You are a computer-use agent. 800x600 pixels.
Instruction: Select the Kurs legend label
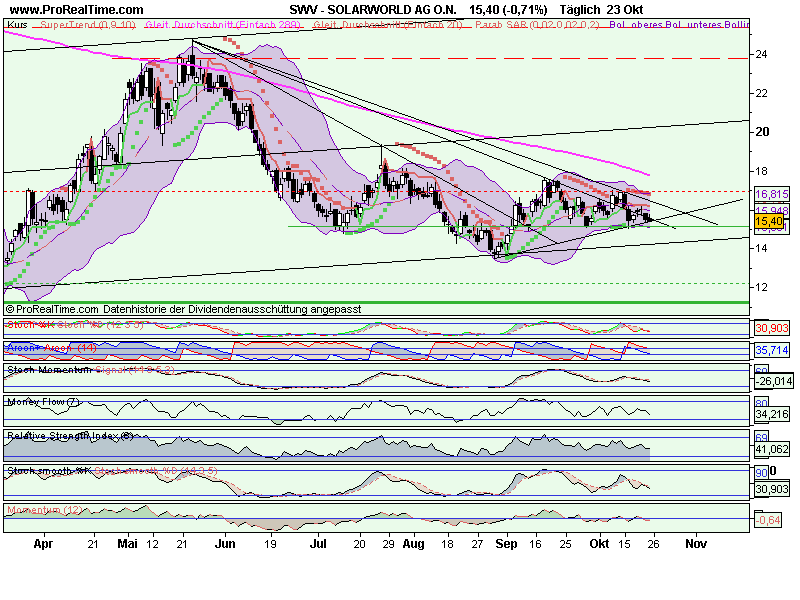18,24
